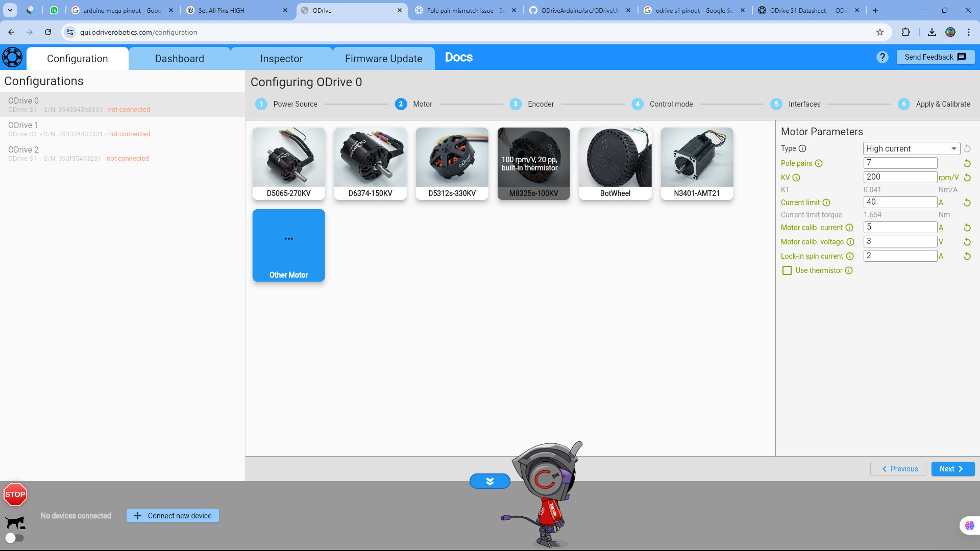Image resolution: width=980 pixels, height=551 pixels.
Task: Show info for Current limit
Action: click(x=826, y=203)
